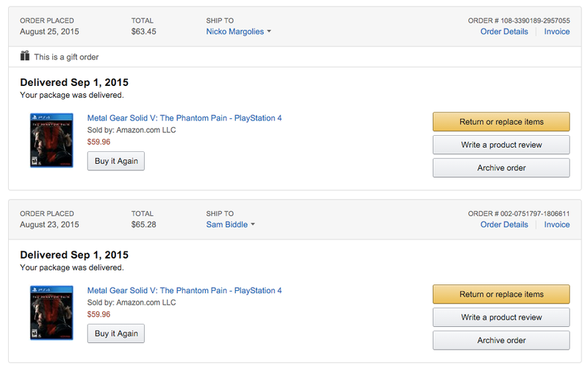Open Invoice for the August 23 order
588x368 pixels.
[x=557, y=225]
